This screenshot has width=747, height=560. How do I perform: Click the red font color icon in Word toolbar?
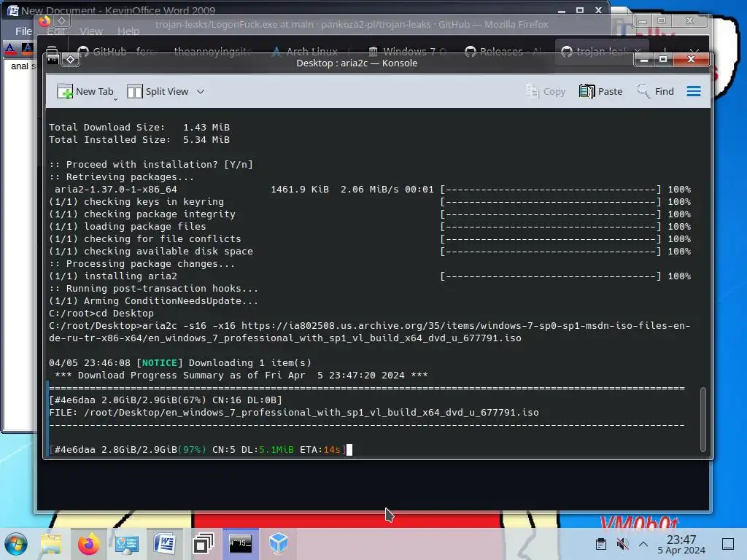(10, 49)
